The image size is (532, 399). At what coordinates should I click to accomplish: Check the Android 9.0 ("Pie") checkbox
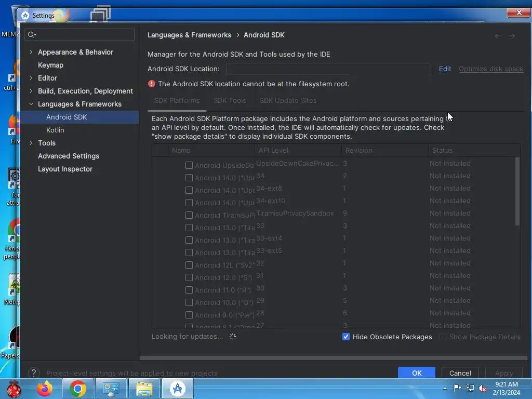tap(189, 315)
